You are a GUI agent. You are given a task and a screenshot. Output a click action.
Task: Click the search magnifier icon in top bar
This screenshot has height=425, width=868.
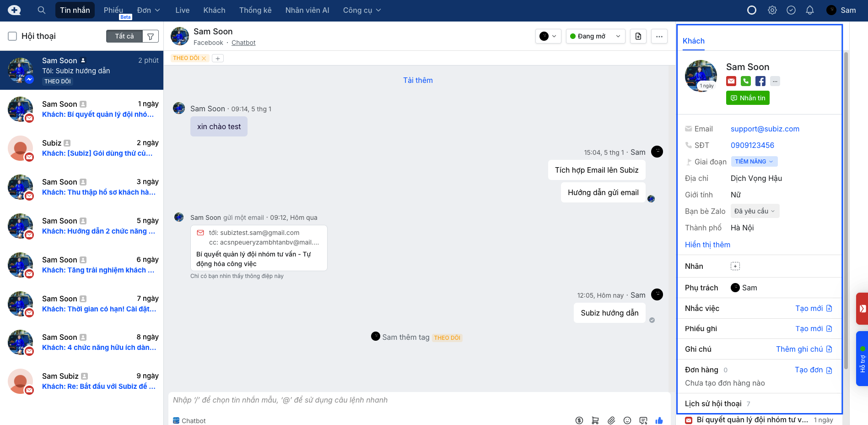click(41, 10)
